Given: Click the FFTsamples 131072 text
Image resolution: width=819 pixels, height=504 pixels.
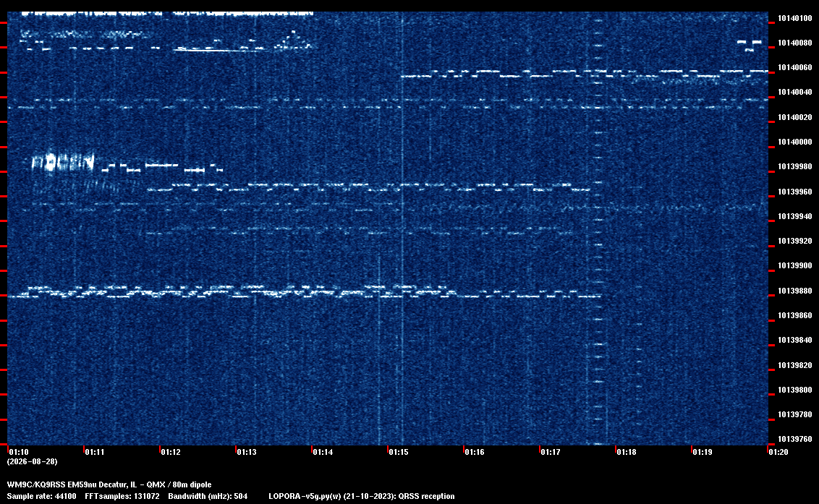Looking at the screenshot, I should click(122, 496).
